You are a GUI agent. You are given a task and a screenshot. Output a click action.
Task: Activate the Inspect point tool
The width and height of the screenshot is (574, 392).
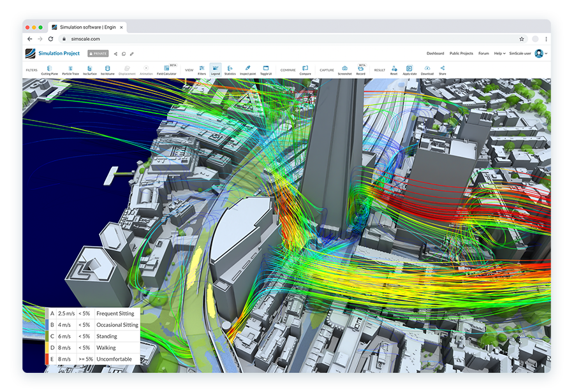(x=247, y=69)
